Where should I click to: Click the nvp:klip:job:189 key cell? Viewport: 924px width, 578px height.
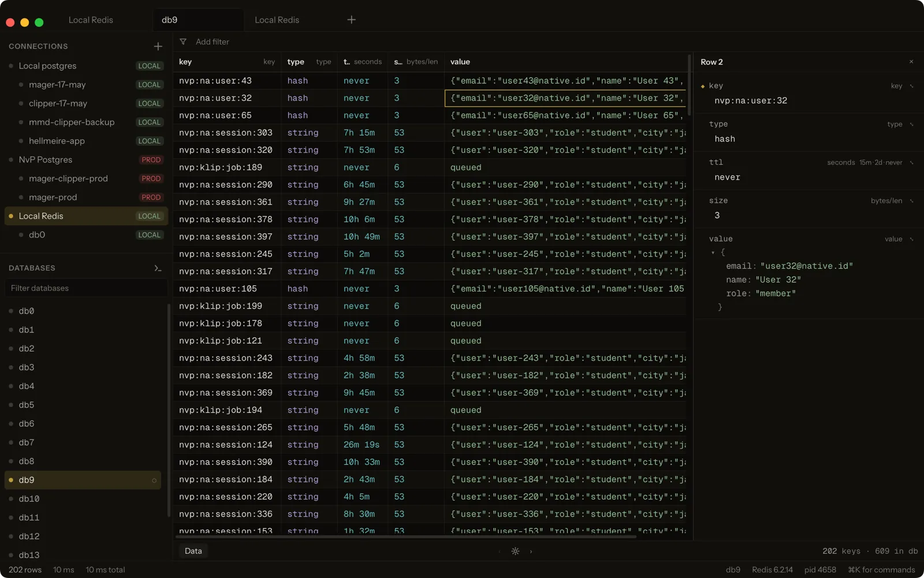click(x=227, y=168)
